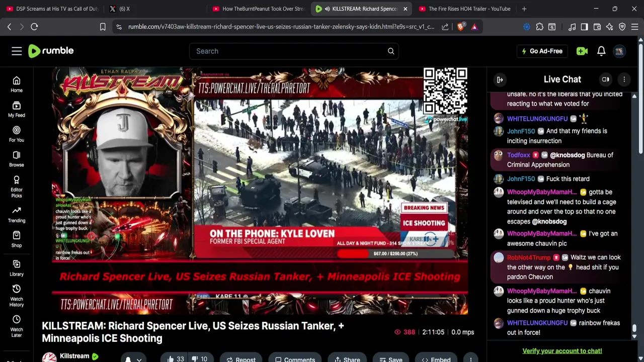This screenshot has width=644, height=362.
Task: Toggle the browser sidebar panel
Action: coord(585,27)
